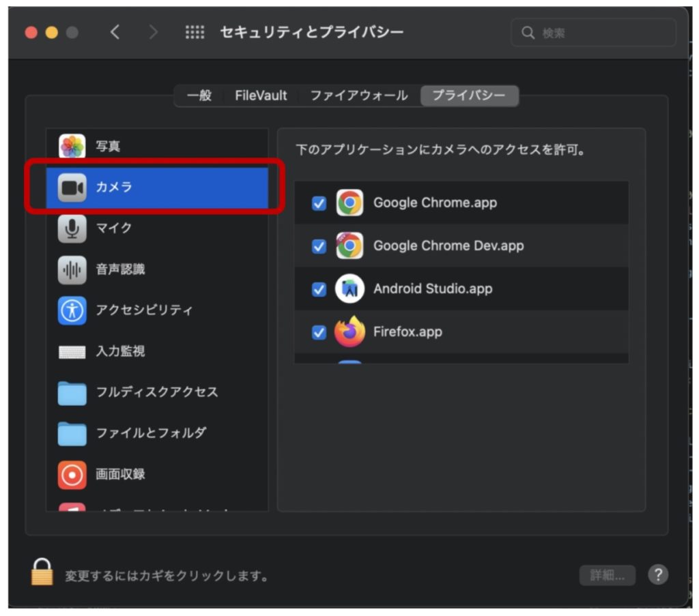Viewport: 699px width, 616px height.
Task: Open the FileVault tab
Action: point(261,96)
